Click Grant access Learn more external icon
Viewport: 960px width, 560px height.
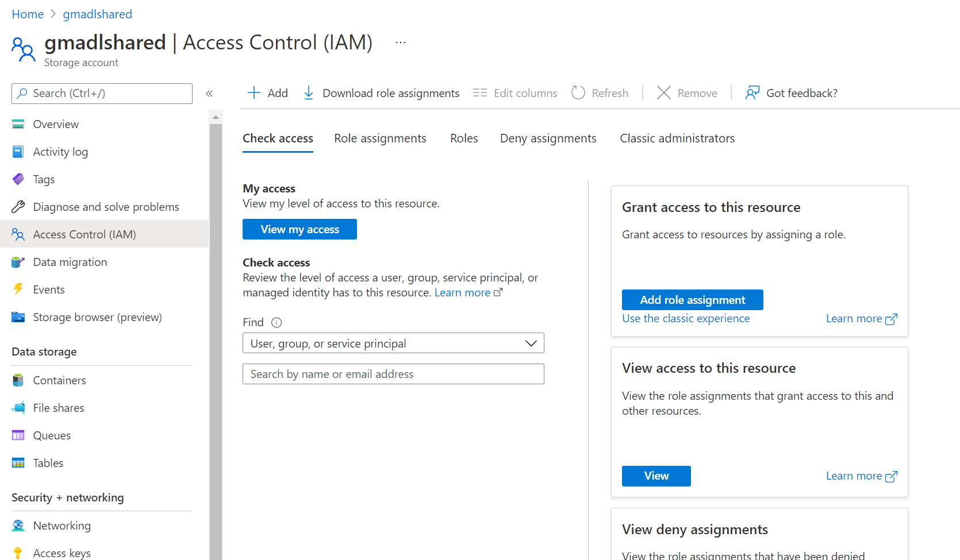coord(891,319)
